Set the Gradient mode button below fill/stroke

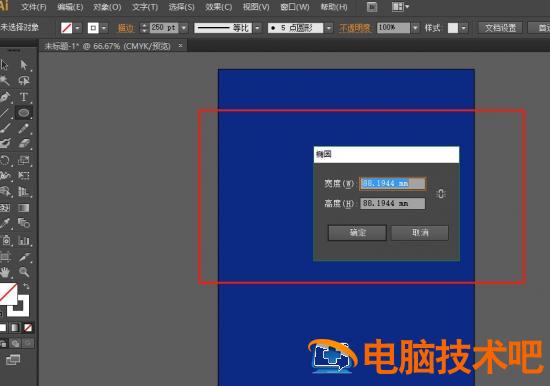click(15, 328)
